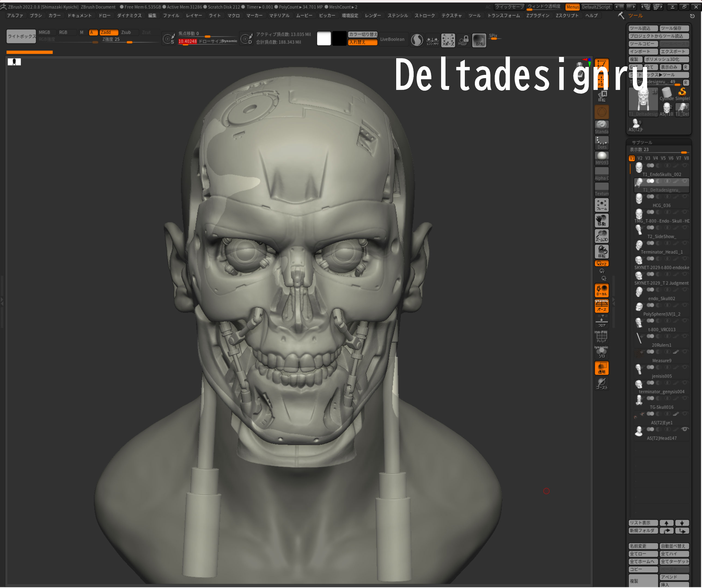Screen dimensions: 702x588
Task: Toggle the symmetry (シンメトリ) icon
Action: coord(432,40)
